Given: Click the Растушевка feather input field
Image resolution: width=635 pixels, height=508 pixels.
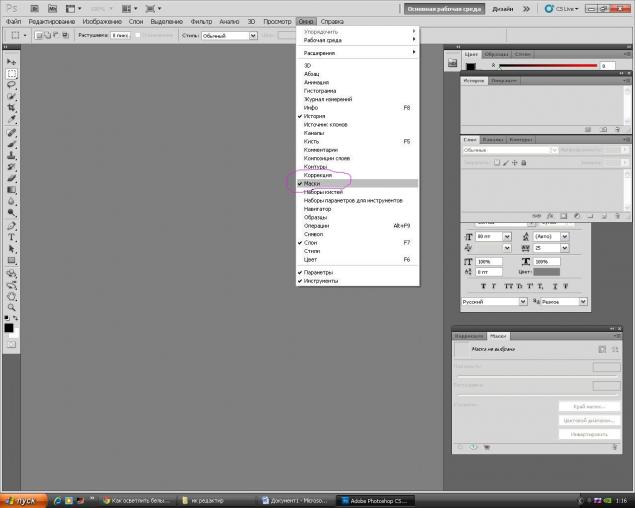Looking at the screenshot, I should click(121, 36).
